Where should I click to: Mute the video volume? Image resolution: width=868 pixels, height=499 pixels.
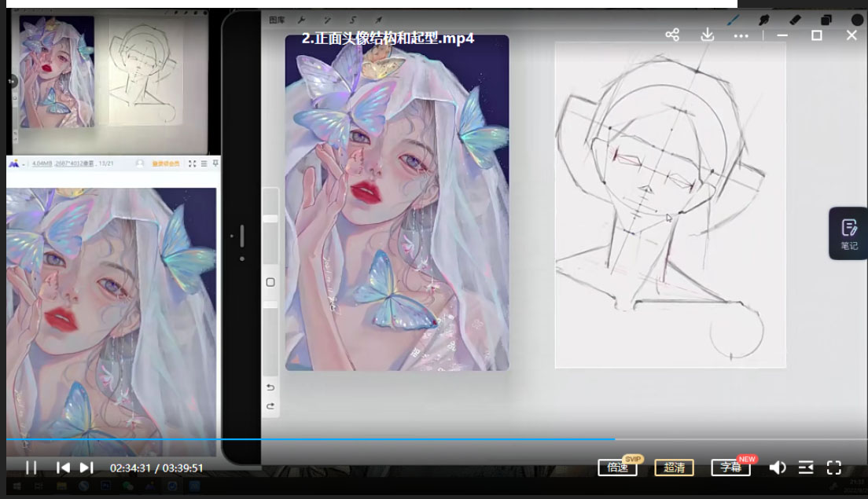[x=778, y=468]
